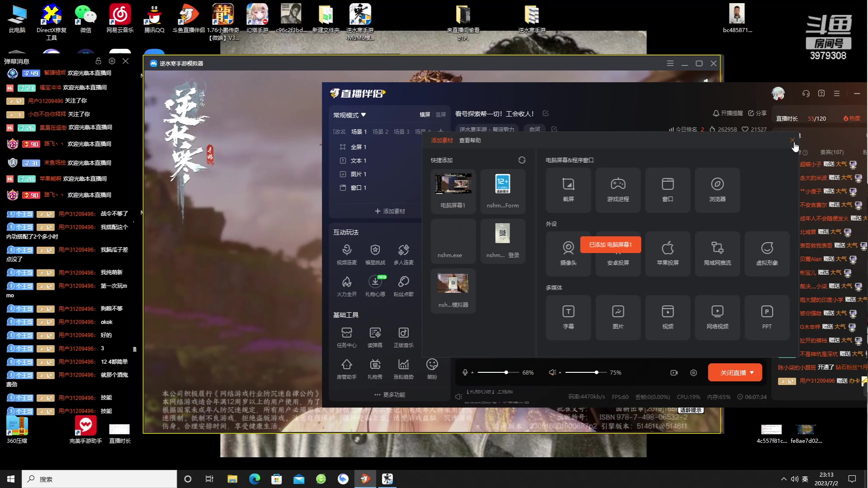Click the 添加素材 button under scene list
This screenshot has height=488, width=868.
coord(390,211)
